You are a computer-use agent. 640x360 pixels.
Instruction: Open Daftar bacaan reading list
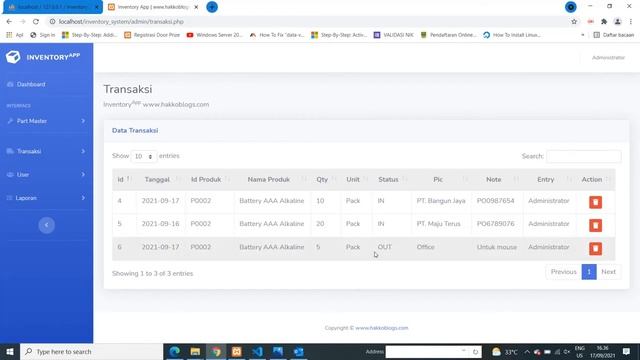(x=614, y=35)
